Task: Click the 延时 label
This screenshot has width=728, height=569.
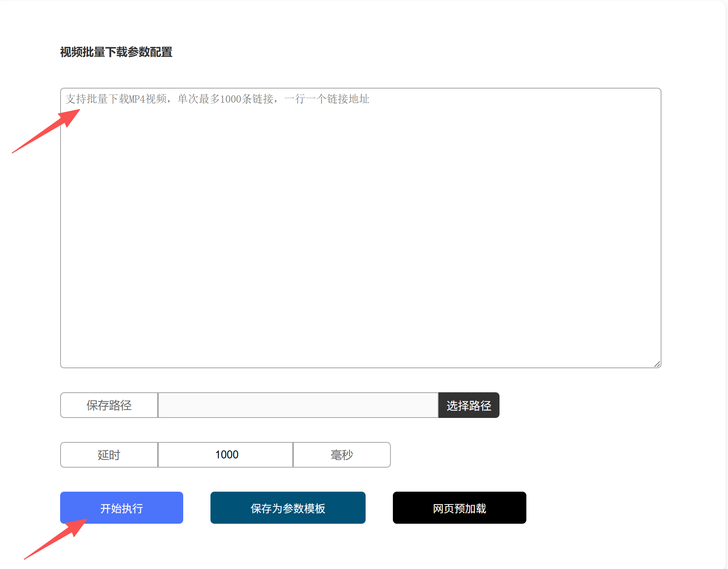Action: pyautogui.click(x=109, y=455)
